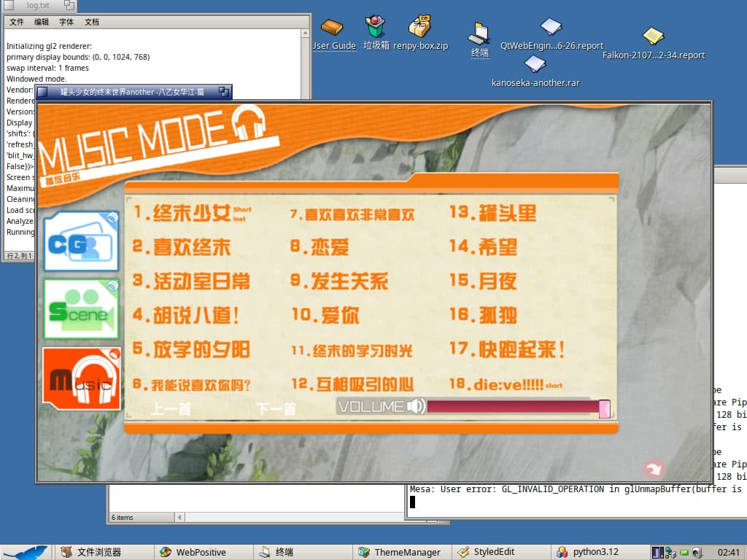
Task: Switch to python3.12 in the deskbar
Action: click(600, 553)
